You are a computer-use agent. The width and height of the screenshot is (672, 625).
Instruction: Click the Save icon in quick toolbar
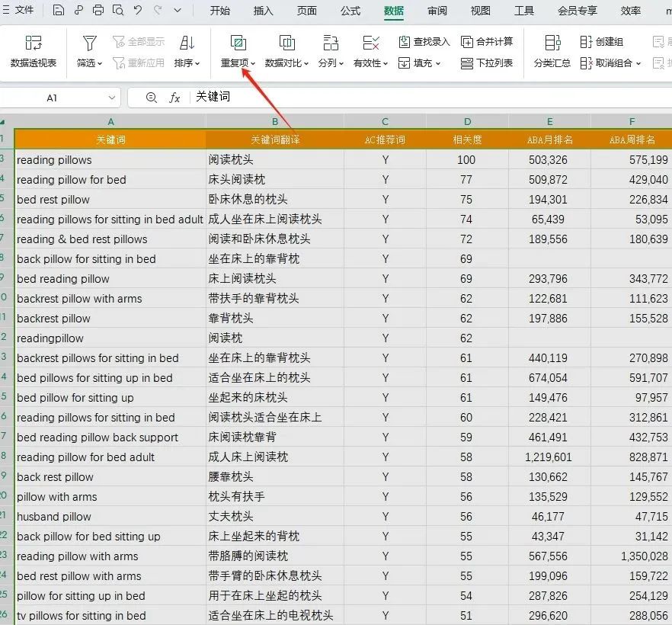tap(58, 10)
